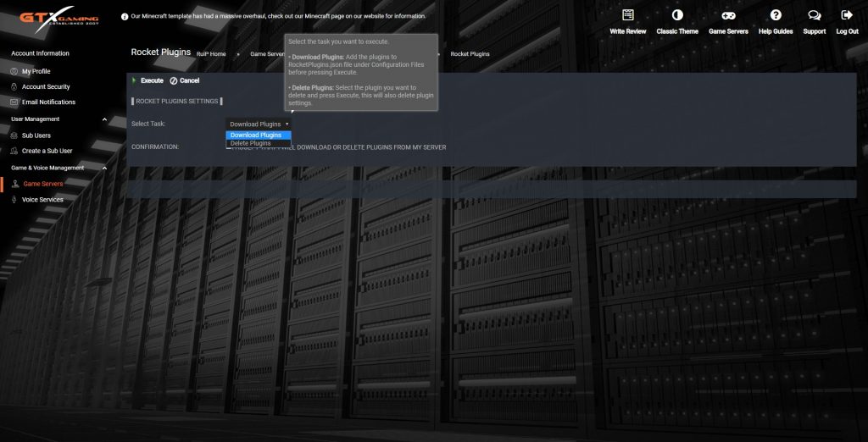868x442 pixels.
Task: Open the Select Task dropdown box
Action: click(x=258, y=124)
